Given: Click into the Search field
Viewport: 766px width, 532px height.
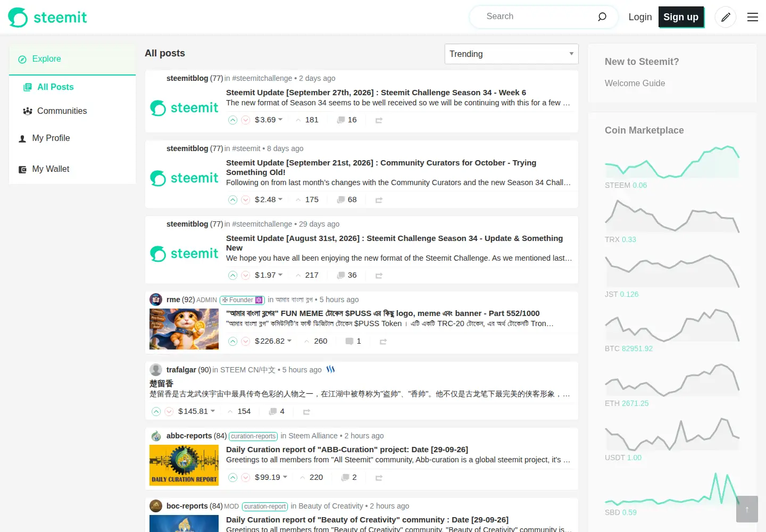Looking at the screenshot, I should 537,16.
